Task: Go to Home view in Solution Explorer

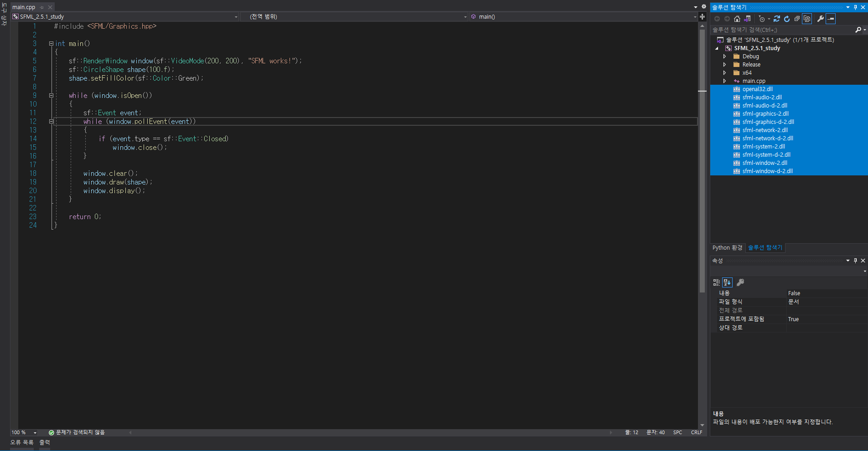Action: pyautogui.click(x=737, y=19)
